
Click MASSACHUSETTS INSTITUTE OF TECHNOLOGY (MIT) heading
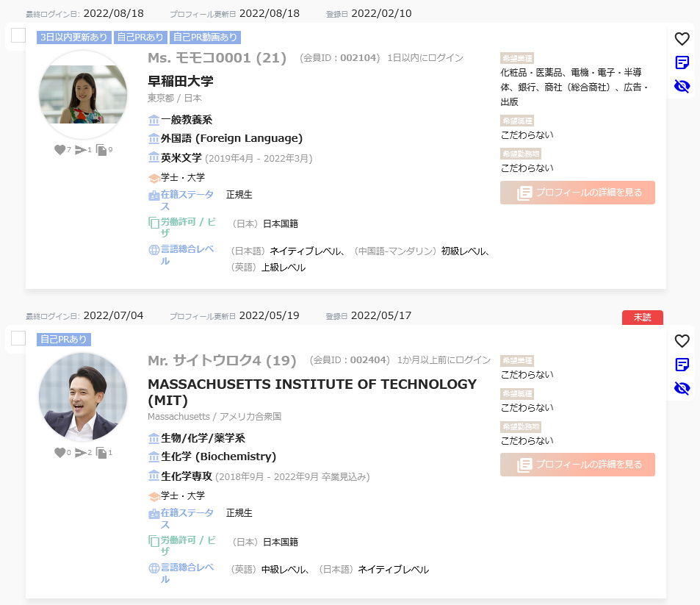point(312,392)
